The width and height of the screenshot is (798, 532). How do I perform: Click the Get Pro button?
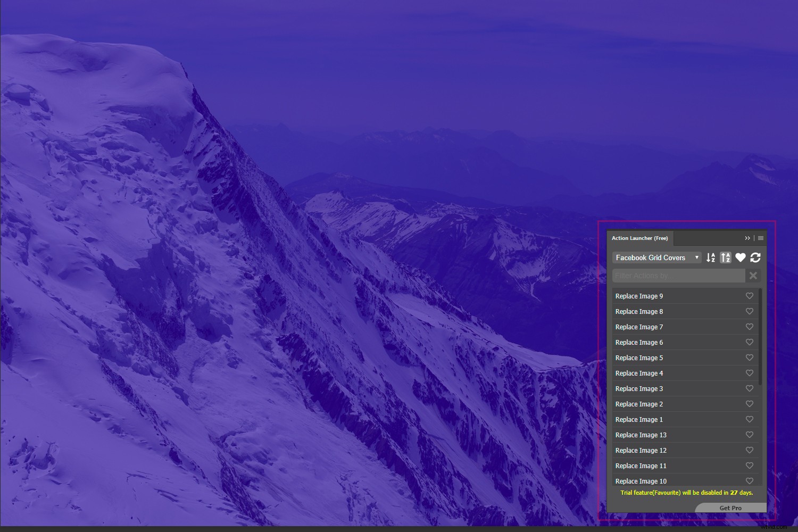click(730, 508)
